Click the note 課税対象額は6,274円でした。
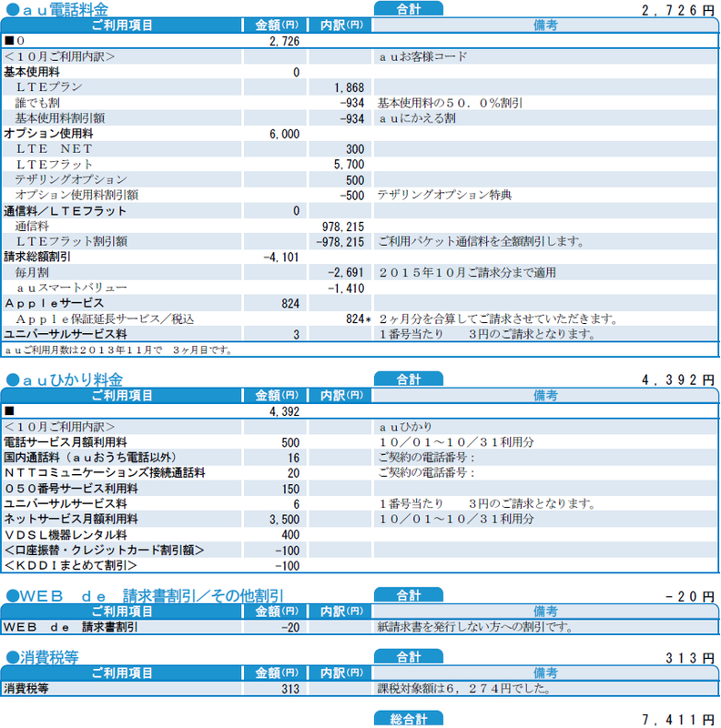Viewport: 721px width, 728px height. click(464, 688)
